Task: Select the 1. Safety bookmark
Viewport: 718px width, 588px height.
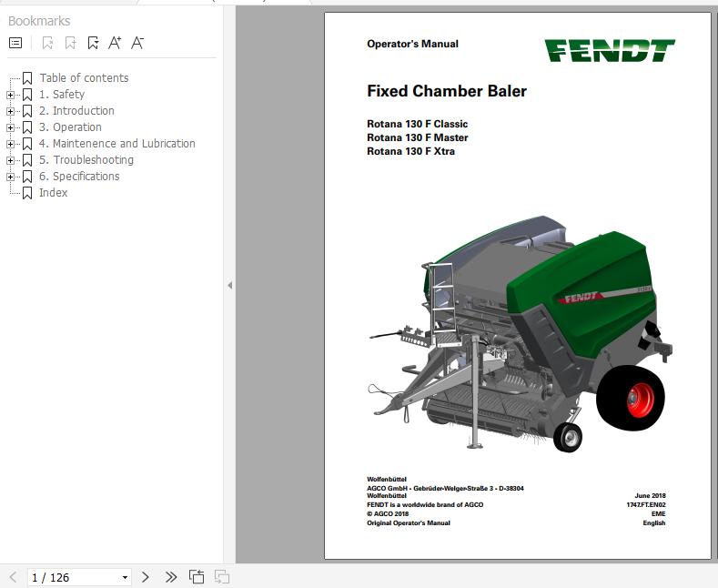Action: [62, 95]
